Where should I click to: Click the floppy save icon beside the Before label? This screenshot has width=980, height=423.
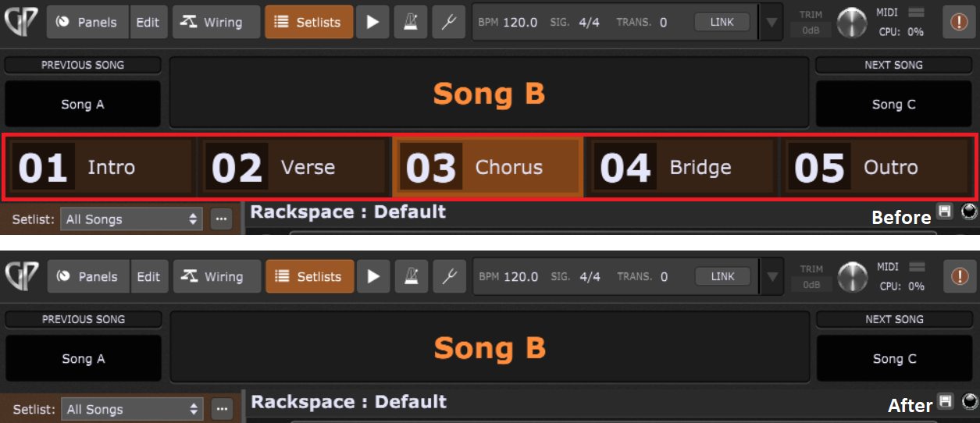pos(945,212)
